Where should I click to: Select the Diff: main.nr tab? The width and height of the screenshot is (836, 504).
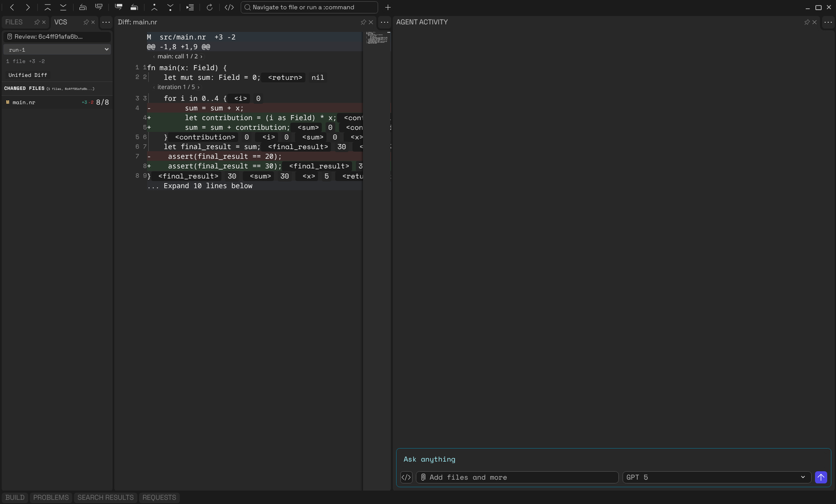pyautogui.click(x=138, y=22)
